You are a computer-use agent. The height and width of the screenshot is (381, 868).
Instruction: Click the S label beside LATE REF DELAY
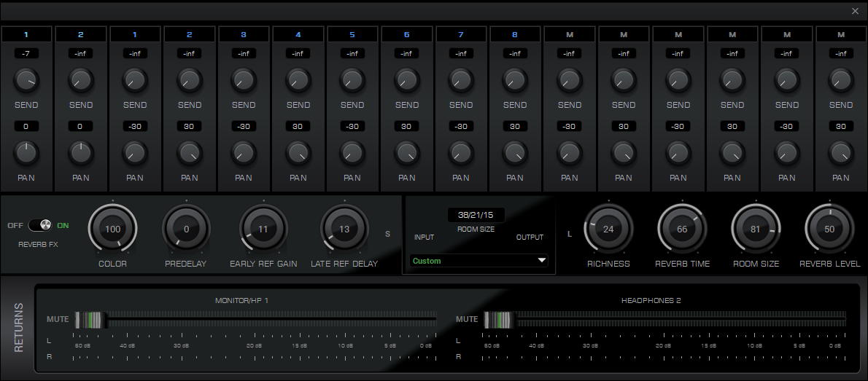coord(387,234)
